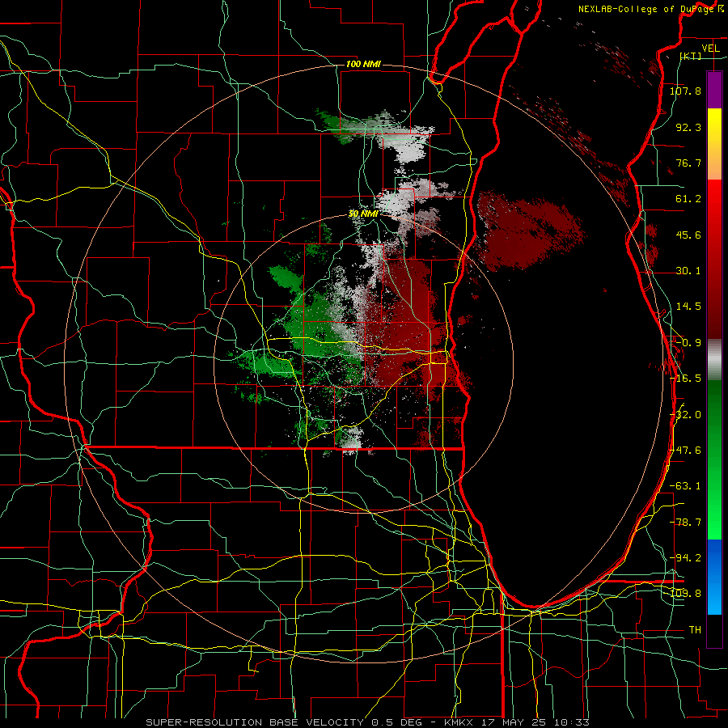The height and width of the screenshot is (728, 728).
Task: Click the -16.5 value on velocity scale
Action: 685,379
